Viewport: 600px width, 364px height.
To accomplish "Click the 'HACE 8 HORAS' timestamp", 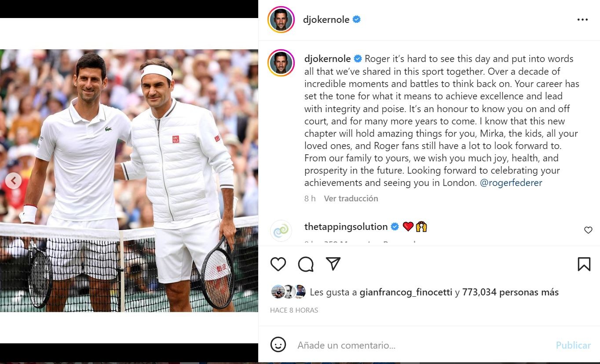I will [x=294, y=310].
